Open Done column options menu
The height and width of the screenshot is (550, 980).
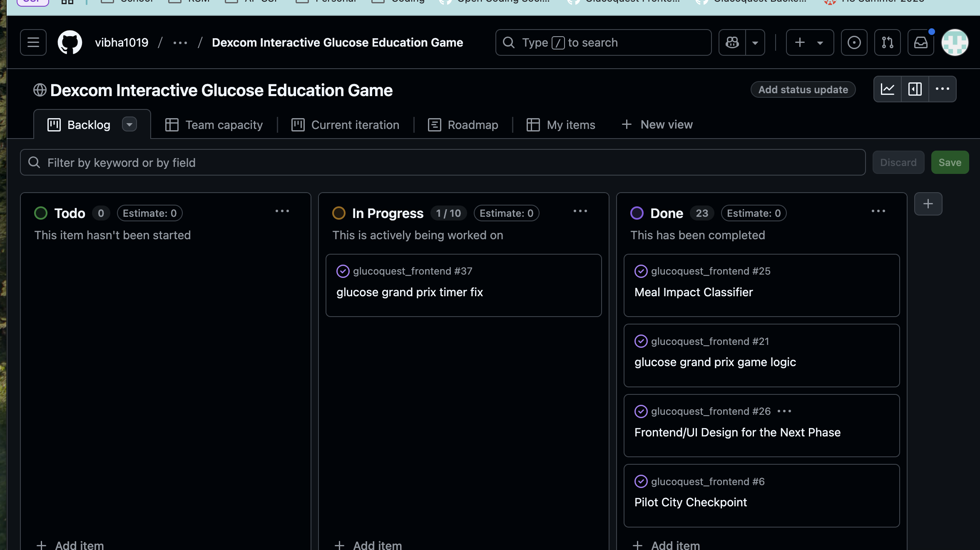coord(878,211)
